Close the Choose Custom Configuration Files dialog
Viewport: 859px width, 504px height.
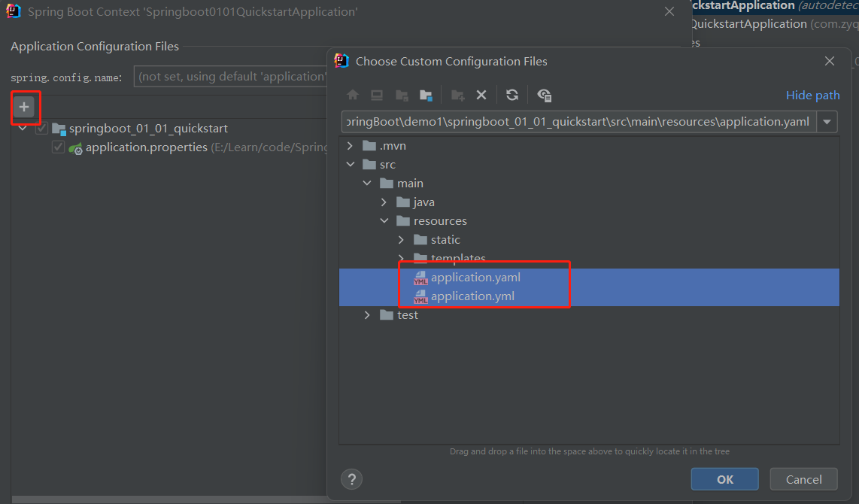click(830, 61)
